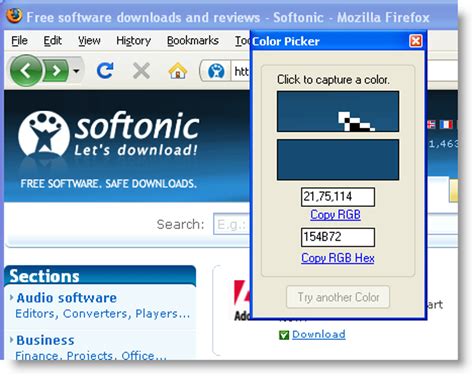Click the 'FREE SOFTWARE. SAFE DOWNLOADS.' banner text
This screenshot has width=474, height=376.
(x=109, y=184)
